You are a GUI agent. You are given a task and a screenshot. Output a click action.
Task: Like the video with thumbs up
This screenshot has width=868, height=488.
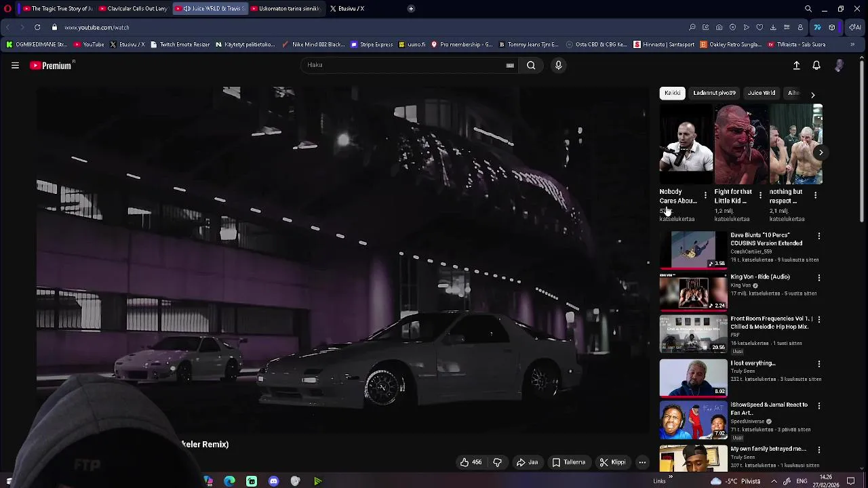pos(471,462)
